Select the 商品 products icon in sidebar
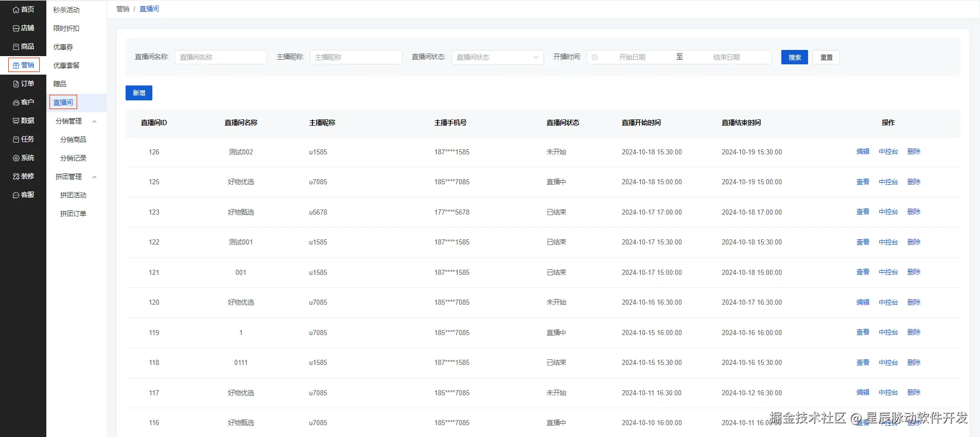This screenshot has width=980, height=437. click(x=16, y=47)
